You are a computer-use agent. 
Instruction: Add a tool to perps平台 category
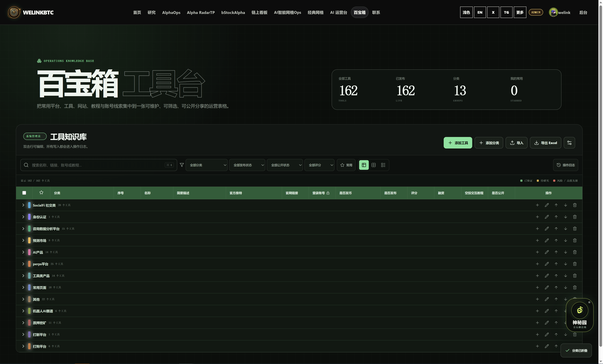537,264
